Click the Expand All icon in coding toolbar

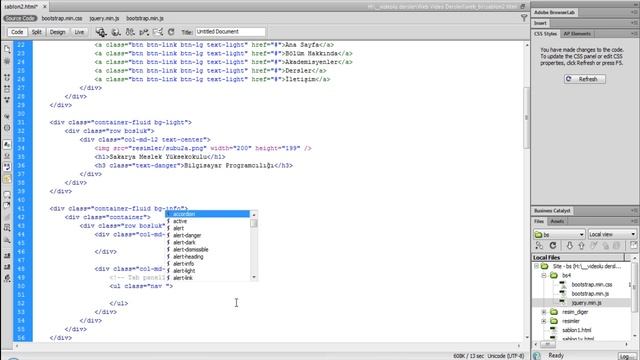point(7,100)
